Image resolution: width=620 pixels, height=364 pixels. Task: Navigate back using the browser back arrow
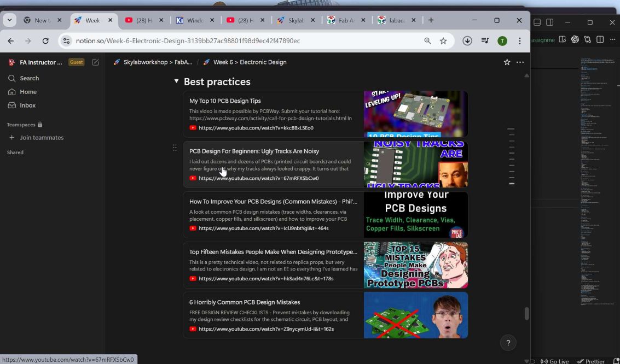10,40
